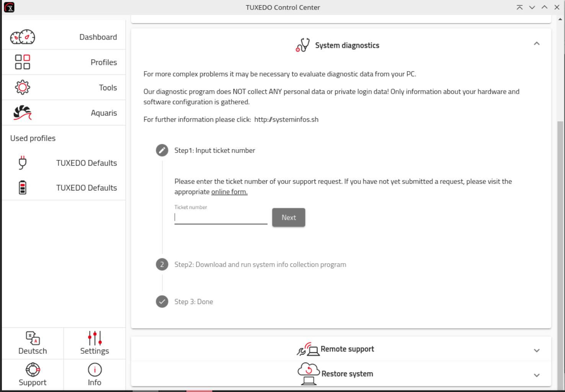Open the online form link
Image resolution: width=565 pixels, height=392 pixels.
(229, 192)
